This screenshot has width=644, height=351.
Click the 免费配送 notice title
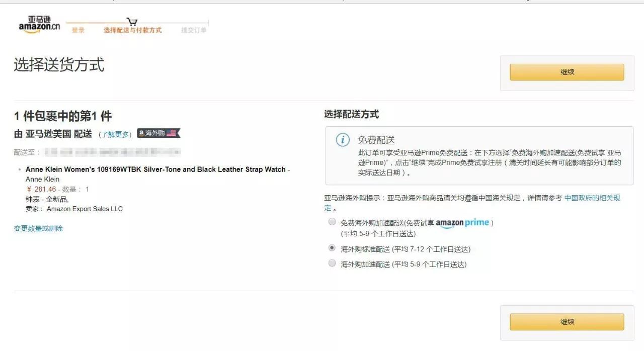pyautogui.click(x=376, y=140)
